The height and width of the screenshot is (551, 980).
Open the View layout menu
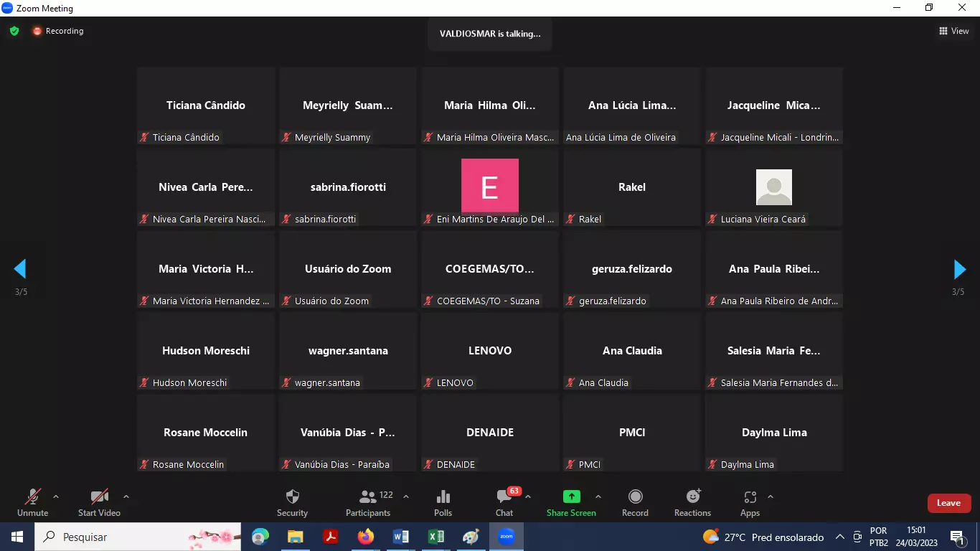(954, 31)
